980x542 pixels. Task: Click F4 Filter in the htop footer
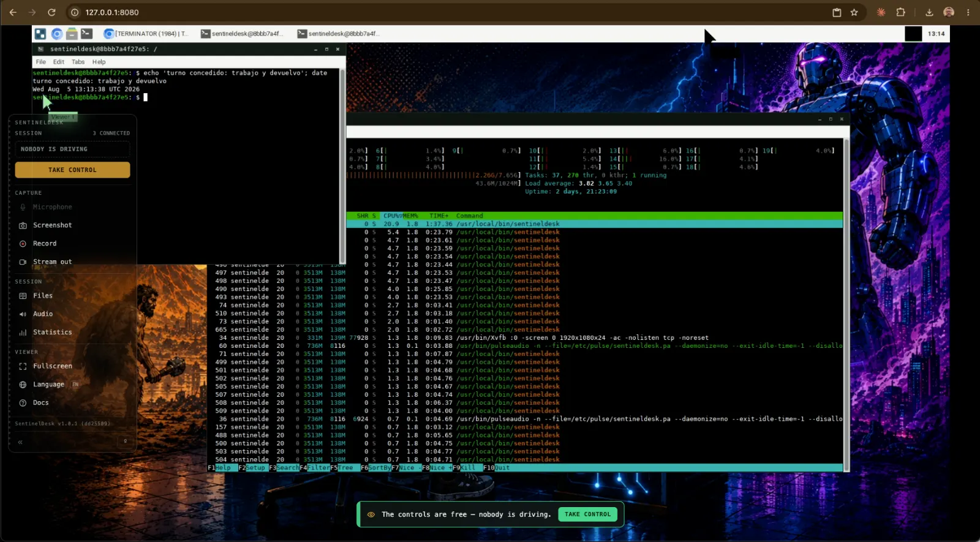pos(315,468)
